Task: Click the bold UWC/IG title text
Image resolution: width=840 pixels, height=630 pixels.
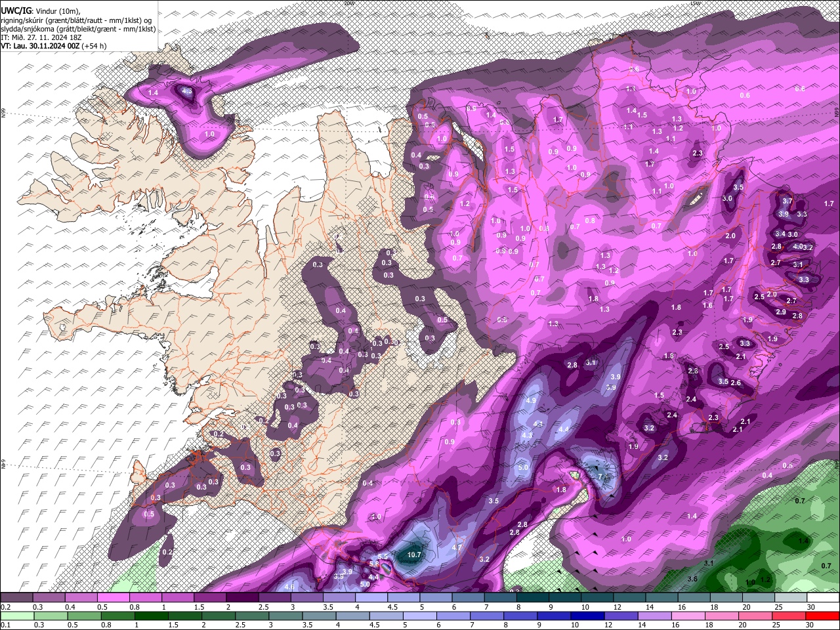Action: 16,11
